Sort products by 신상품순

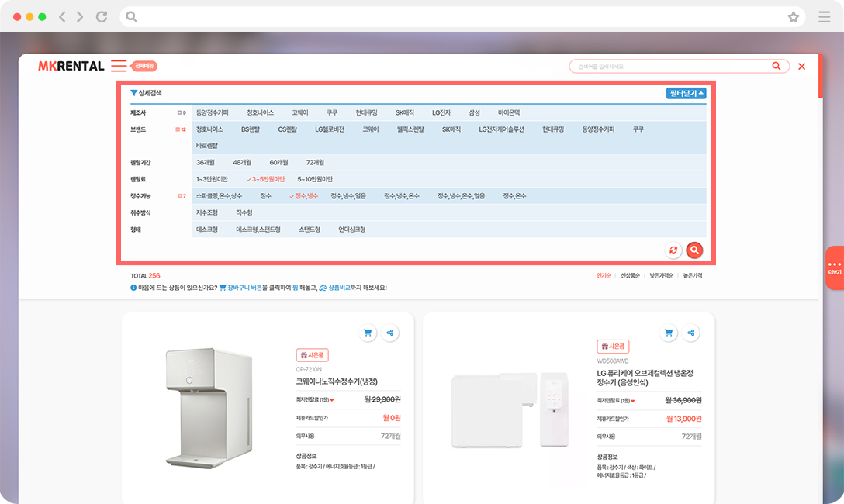pos(630,276)
